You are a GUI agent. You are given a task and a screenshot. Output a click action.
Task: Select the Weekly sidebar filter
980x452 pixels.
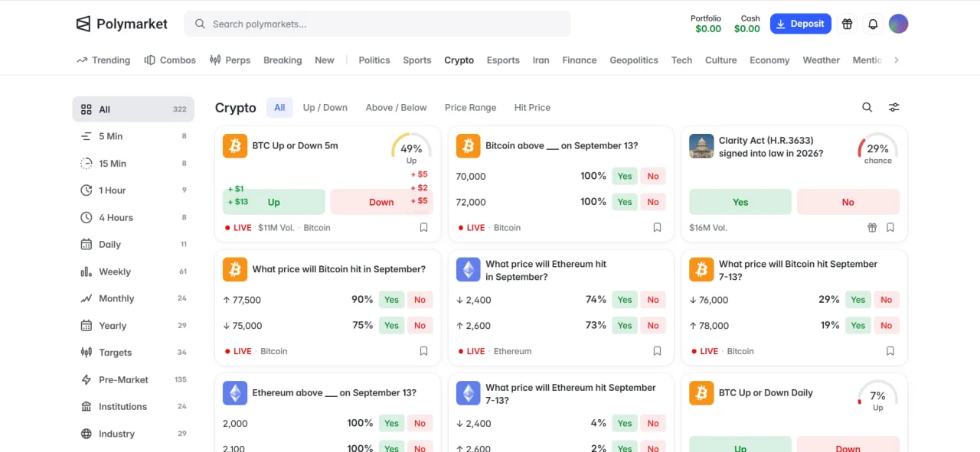coord(133,272)
